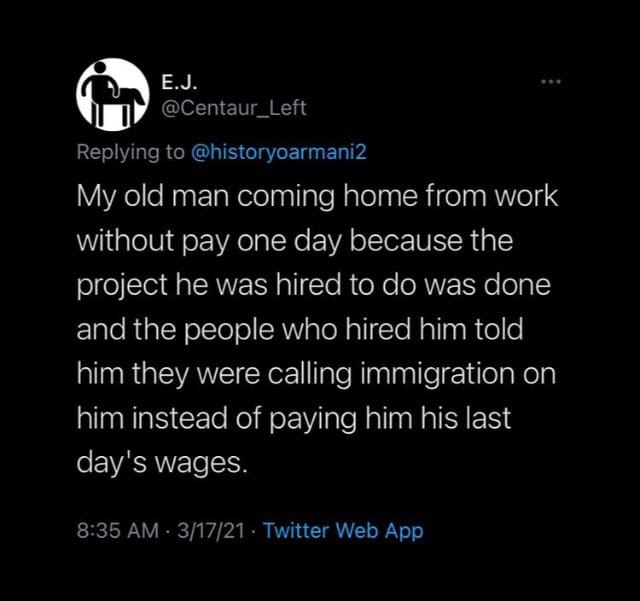Click the "Replying to" label
Image resolution: width=640 pixels, height=601 pixels.
[131, 152]
